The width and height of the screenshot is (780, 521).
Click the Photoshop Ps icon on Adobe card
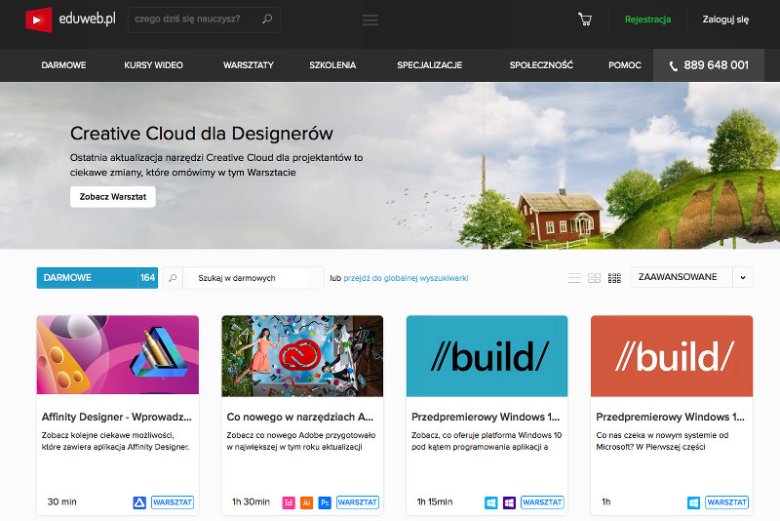[324, 503]
